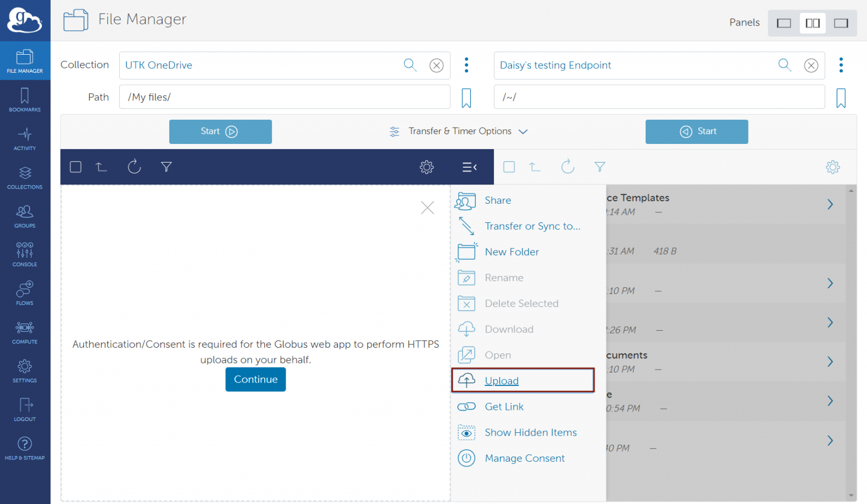This screenshot has width=867, height=504.
Task: Open the left panel settings gear
Action: coord(427,167)
